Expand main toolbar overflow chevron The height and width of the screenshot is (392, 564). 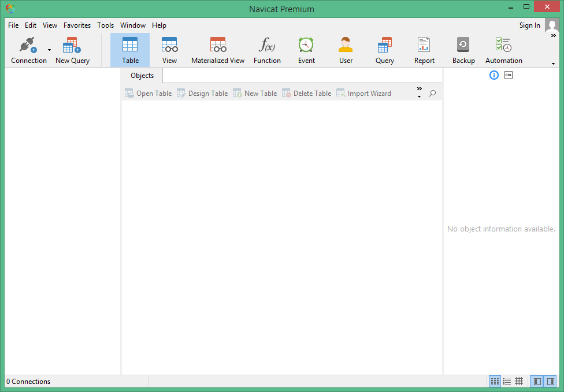[x=553, y=36]
